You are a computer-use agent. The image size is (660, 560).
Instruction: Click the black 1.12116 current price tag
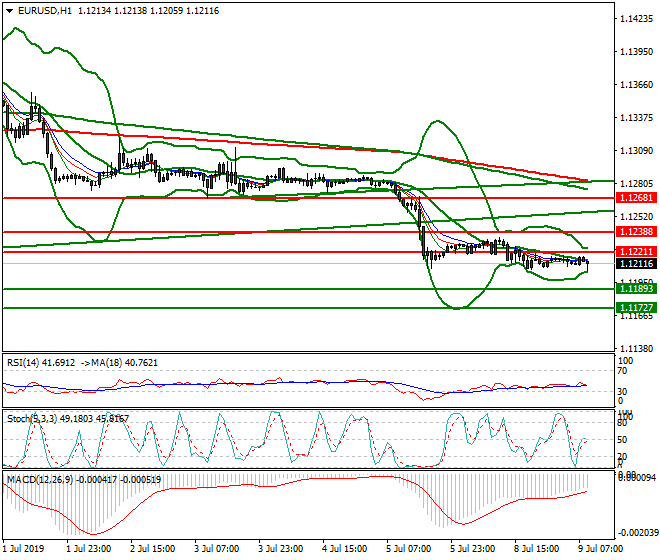pyautogui.click(x=636, y=264)
